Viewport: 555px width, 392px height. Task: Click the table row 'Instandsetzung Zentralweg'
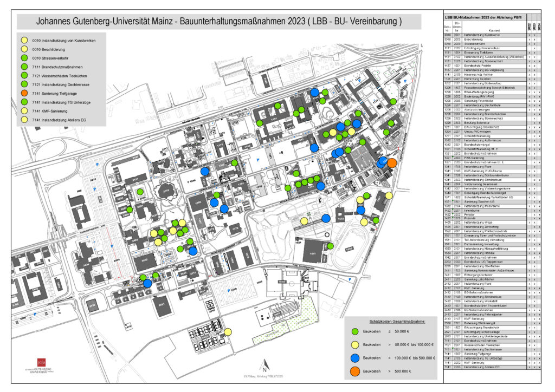coord(492,226)
